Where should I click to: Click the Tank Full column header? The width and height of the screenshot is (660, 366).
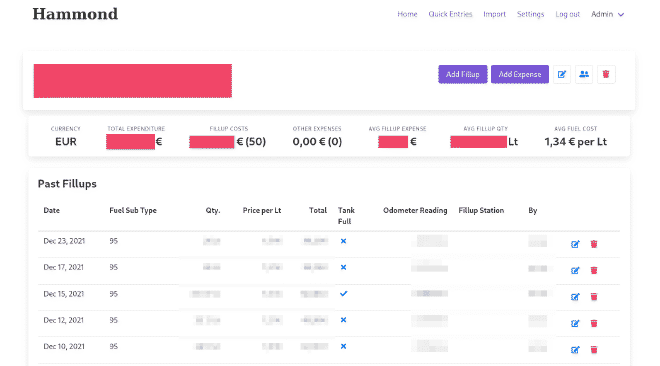(x=346, y=216)
